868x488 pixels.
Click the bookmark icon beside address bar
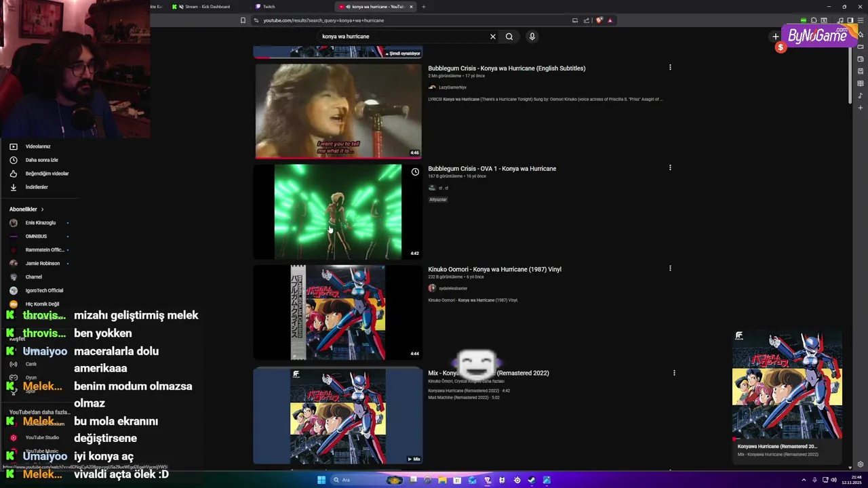point(243,20)
